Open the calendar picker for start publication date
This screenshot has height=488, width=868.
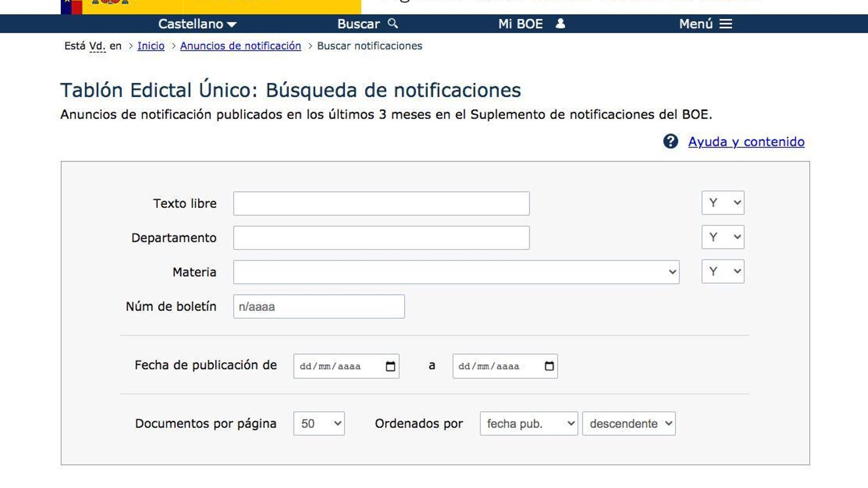pos(390,365)
